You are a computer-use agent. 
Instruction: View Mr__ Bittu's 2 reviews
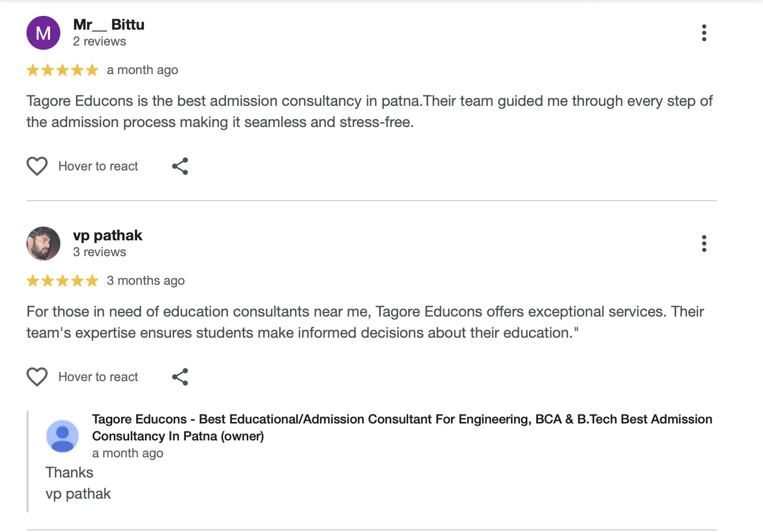tap(100, 41)
